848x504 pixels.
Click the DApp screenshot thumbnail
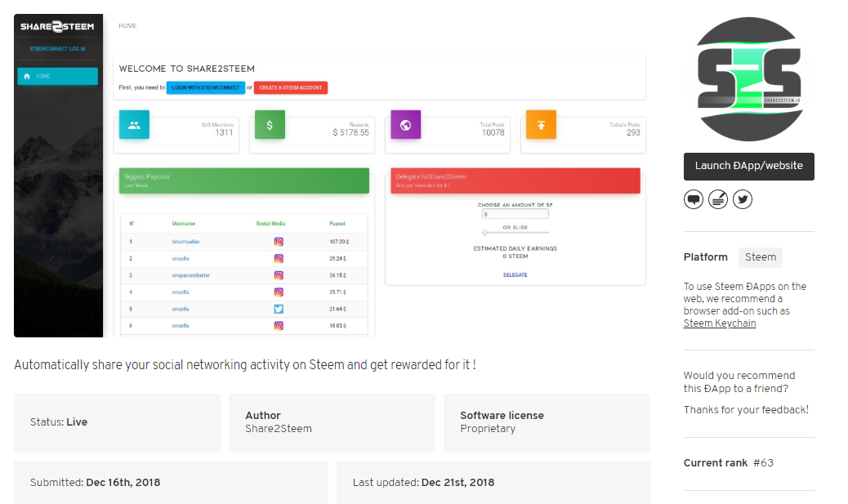point(332,176)
